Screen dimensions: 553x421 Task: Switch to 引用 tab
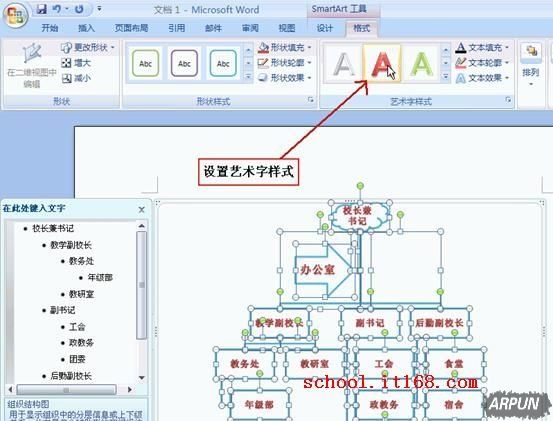point(176,28)
